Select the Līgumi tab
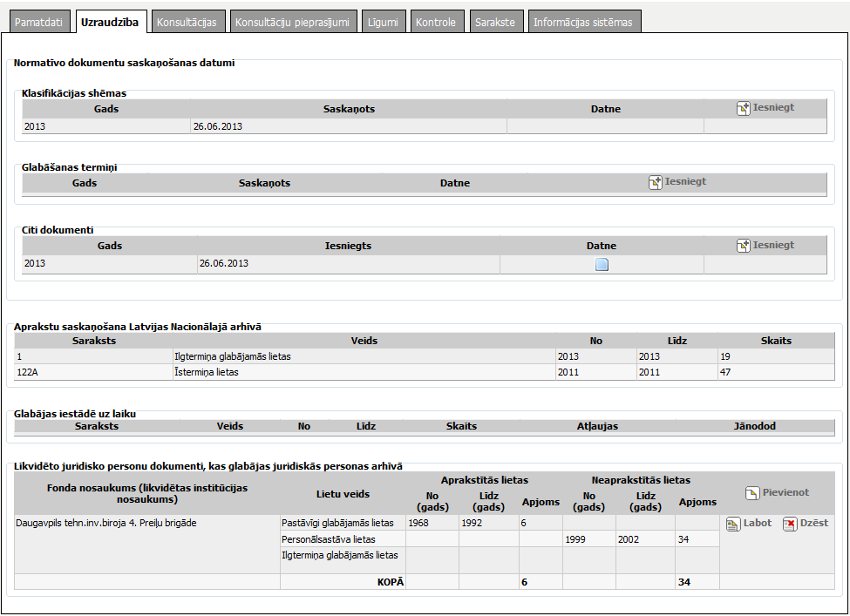Viewport: 850px width, 616px height. pos(384,23)
